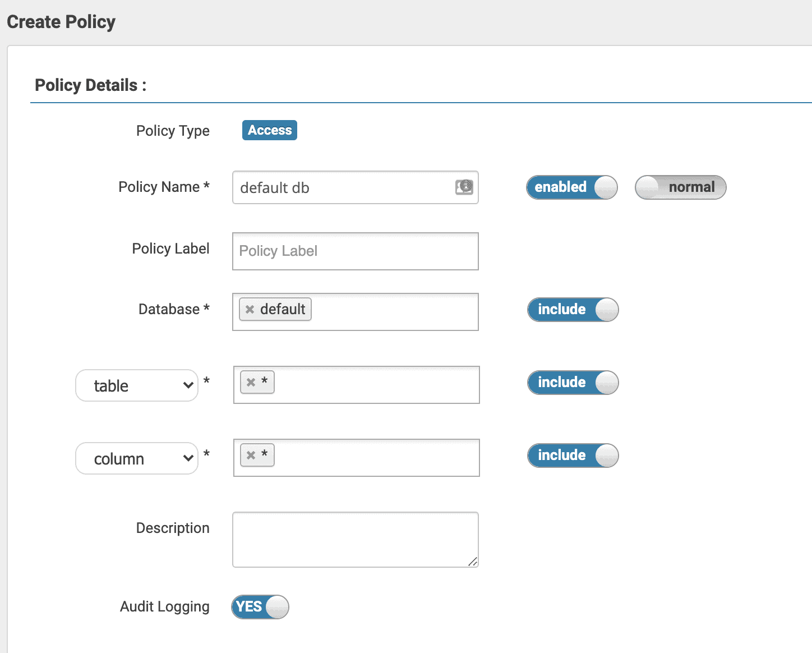Toggle the column include switch
The image size is (812, 653).
pyautogui.click(x=573, y=455)
